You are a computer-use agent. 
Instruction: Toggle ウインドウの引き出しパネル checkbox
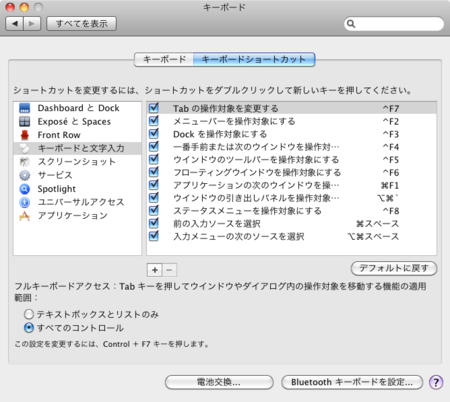154,197
